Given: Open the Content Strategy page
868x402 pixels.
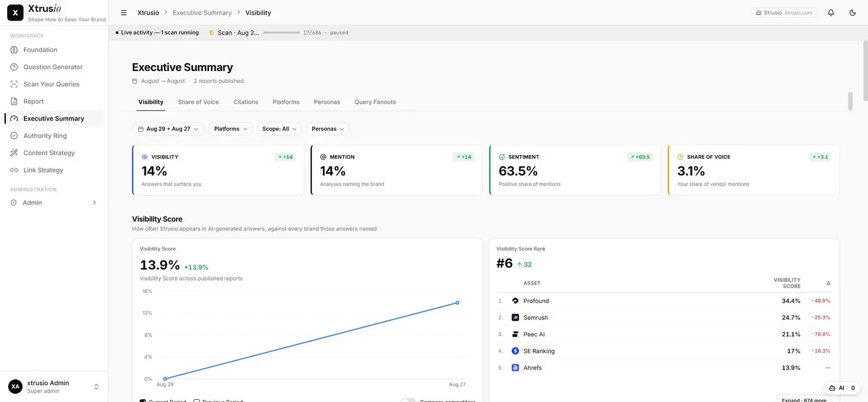Looking at the screenshot, I should click(x=54, y=153).
